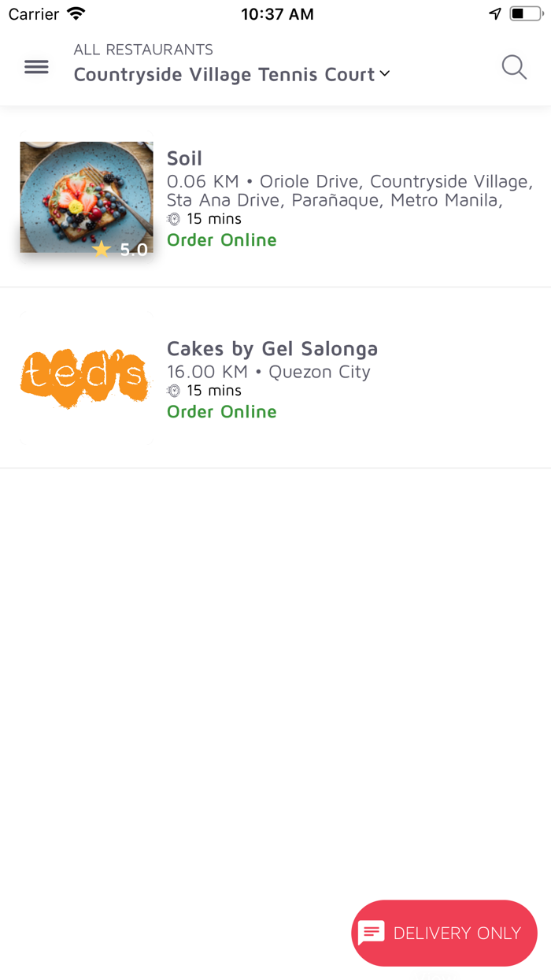Click the clock icon beside Cakes by Gel Salonga's time

(x=173, y=390)
